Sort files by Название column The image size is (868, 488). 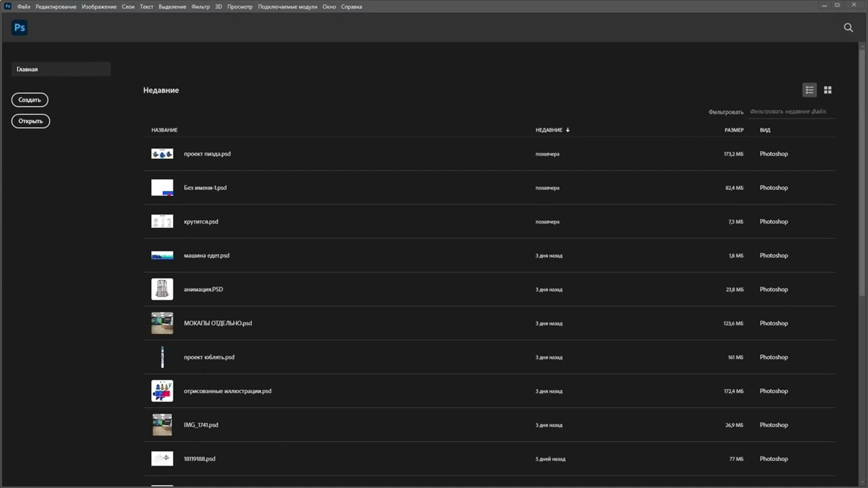(x=164, y=130)
